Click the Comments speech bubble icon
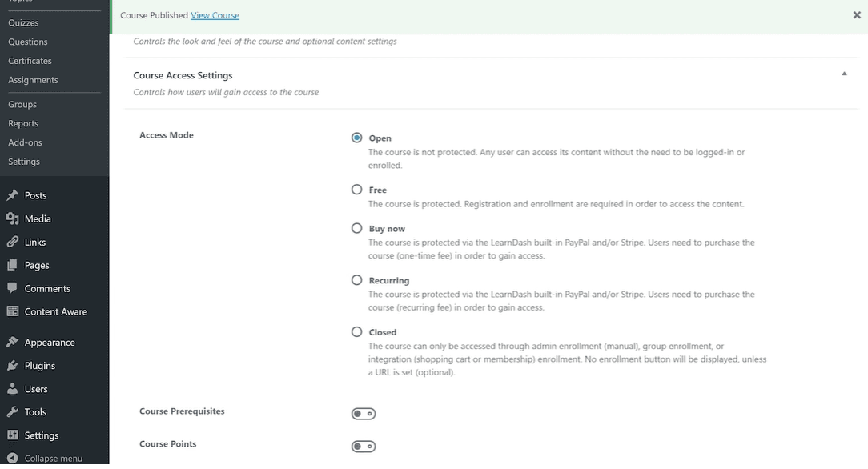Screen dimensions: 868x469 coord(12,287)
